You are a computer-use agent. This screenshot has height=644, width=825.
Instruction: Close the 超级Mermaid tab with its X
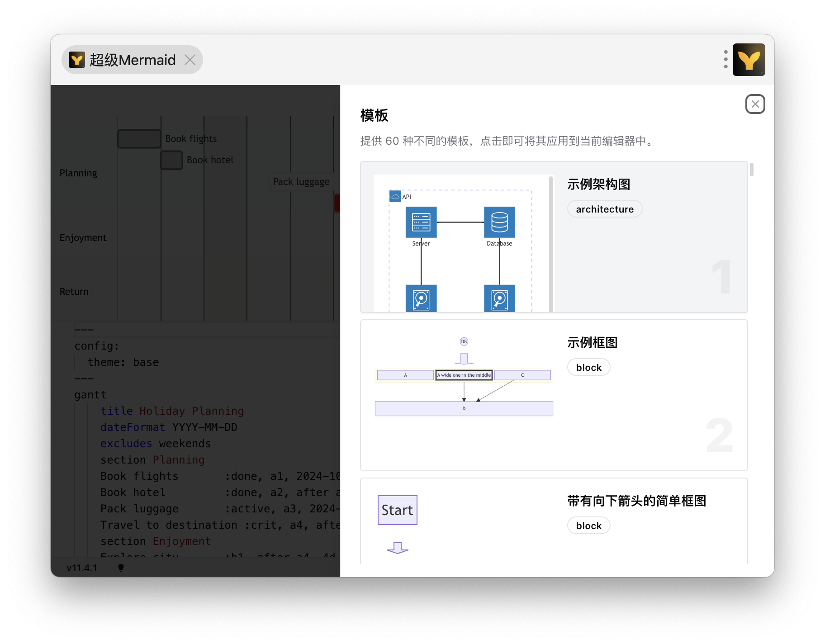click(190, 60)
